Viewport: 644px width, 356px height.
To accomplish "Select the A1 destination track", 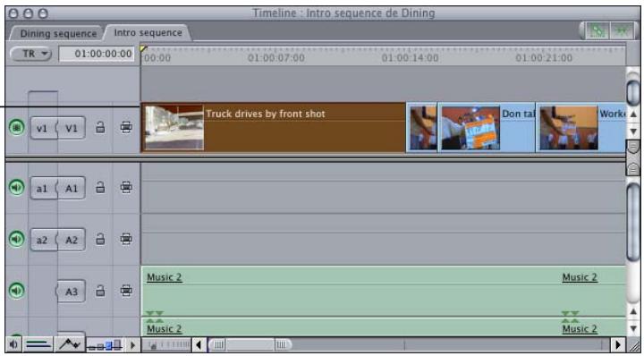I will (71, 188).
